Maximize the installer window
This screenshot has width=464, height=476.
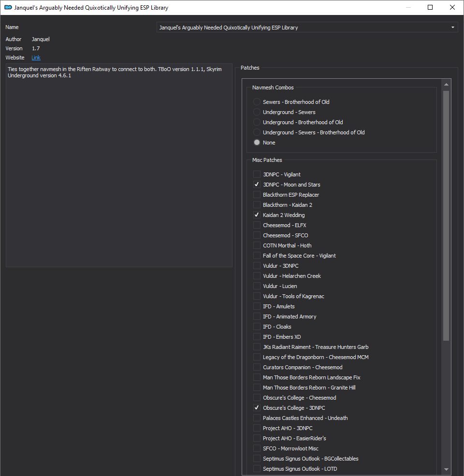pyautogui.click(x=430, y=7)
